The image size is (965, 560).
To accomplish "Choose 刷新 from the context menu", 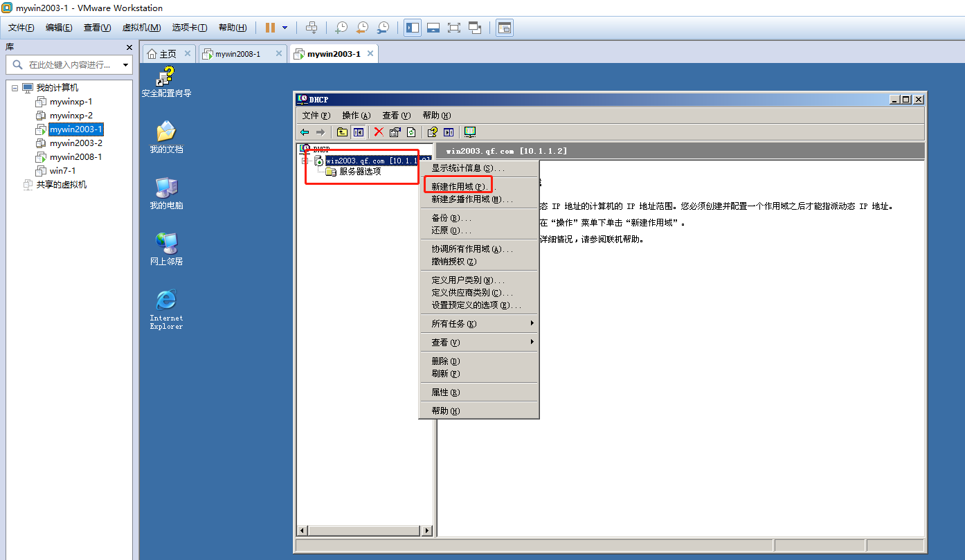I will (x=478, y=374).
